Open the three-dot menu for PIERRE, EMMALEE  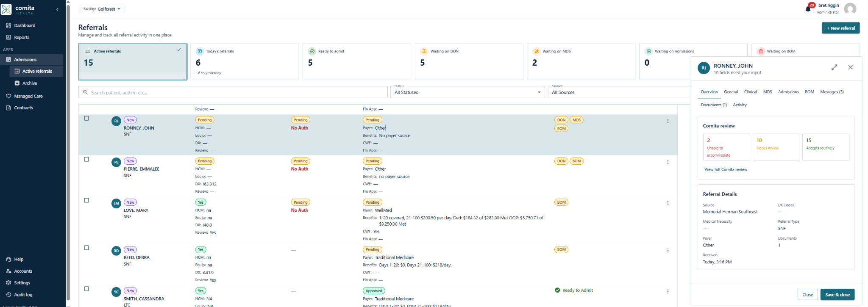click(x=668, y=162)
